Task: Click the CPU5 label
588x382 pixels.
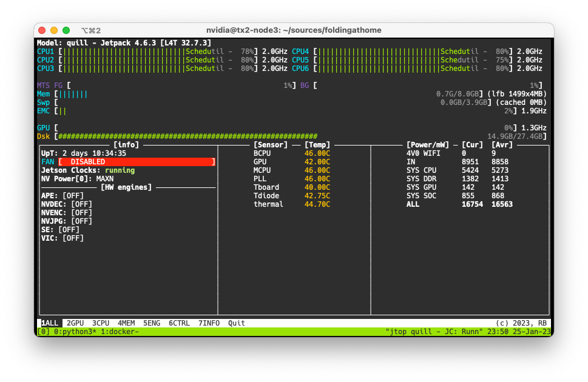Action: pyautogui.click(x=300, y=60)
